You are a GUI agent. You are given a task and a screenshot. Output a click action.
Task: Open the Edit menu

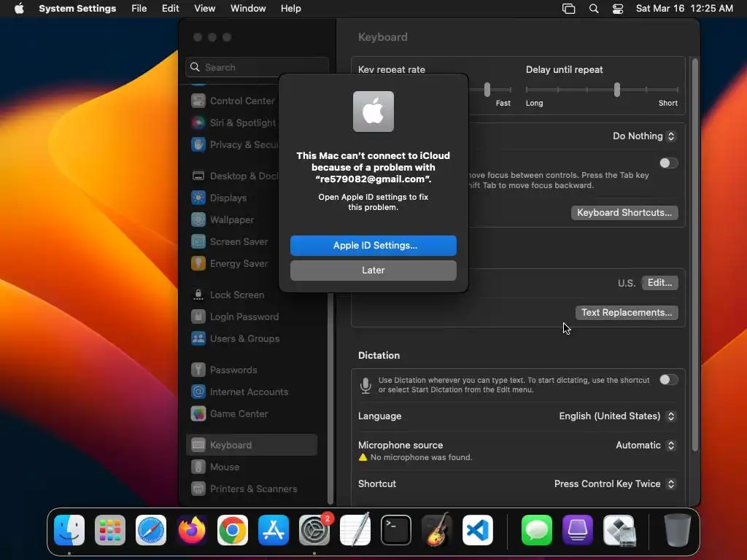point(170,9)
